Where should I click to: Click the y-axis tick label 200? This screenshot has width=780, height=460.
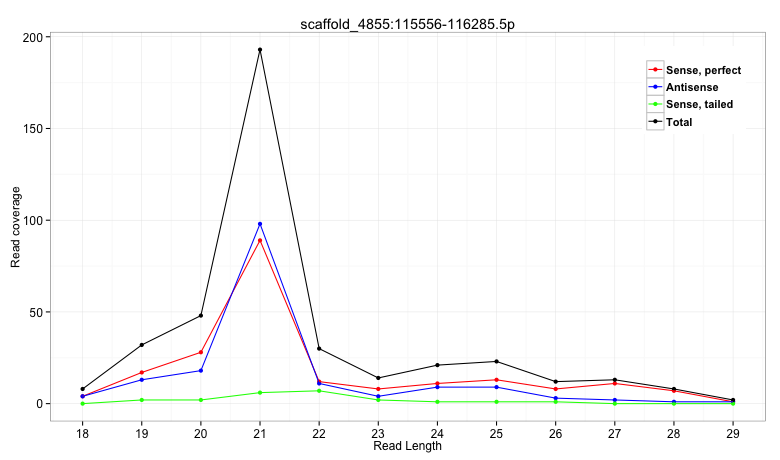[33, 37]
